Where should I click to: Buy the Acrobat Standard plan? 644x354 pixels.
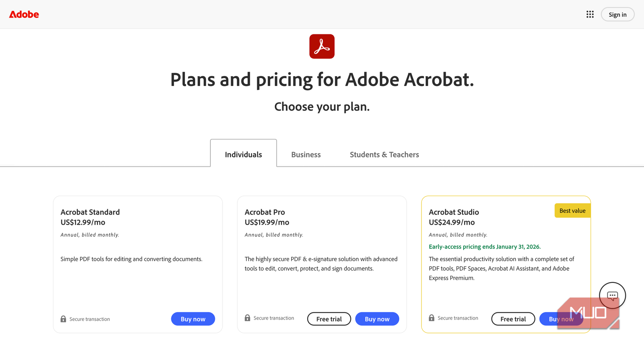[193, 319]
